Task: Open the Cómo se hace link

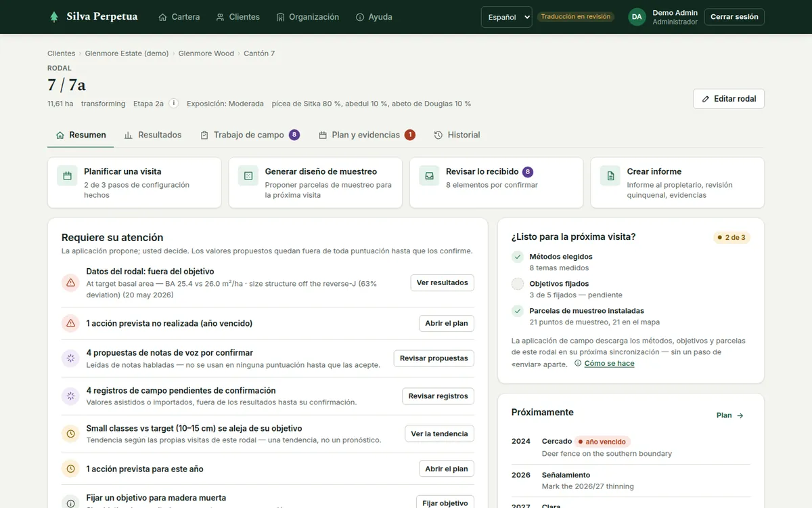Action: click(604, 364)
